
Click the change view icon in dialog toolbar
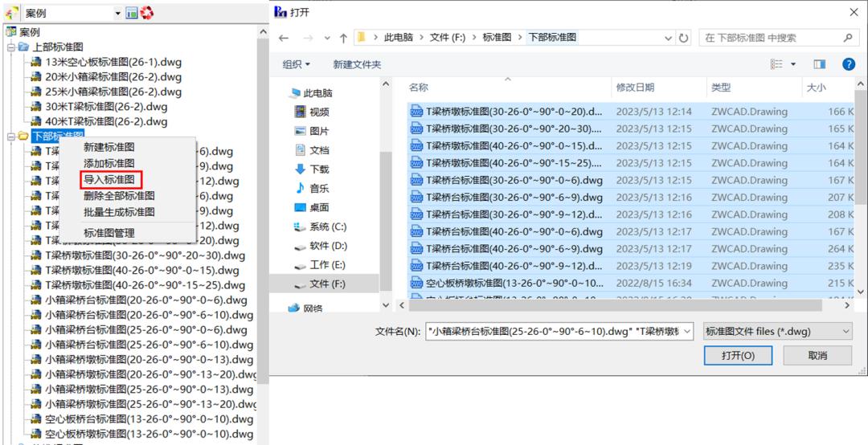[777, 65]
